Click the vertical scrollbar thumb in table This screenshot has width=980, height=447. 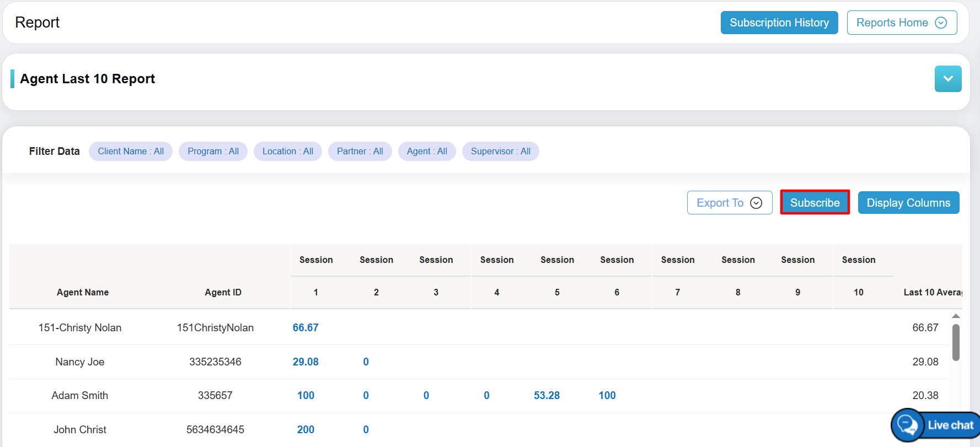pos(956,342)
